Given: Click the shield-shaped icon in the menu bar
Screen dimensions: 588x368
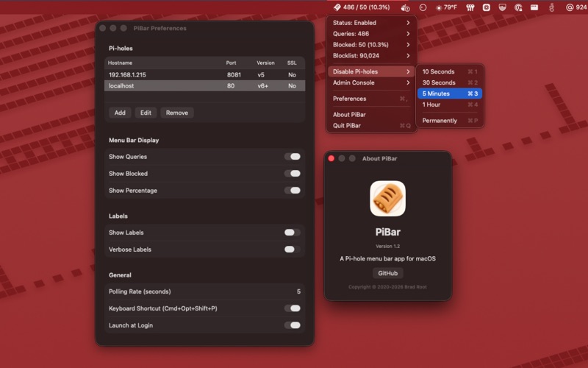Looking at the screenshot, I should (503, 7).
